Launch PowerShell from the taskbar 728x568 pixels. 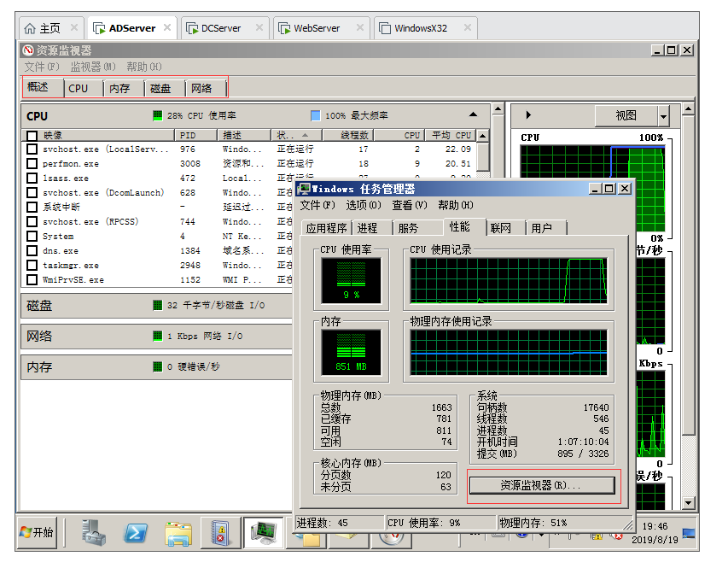tap(137, 533)
